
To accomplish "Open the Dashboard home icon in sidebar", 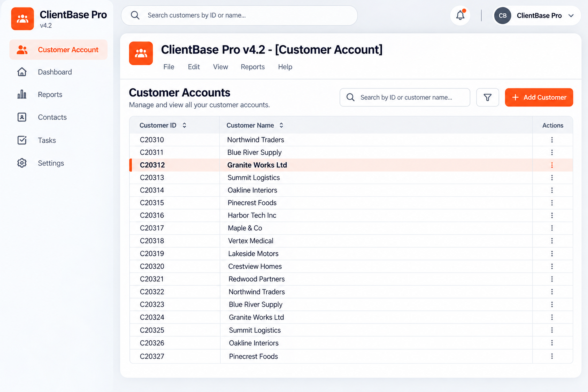I will (22, 72).
